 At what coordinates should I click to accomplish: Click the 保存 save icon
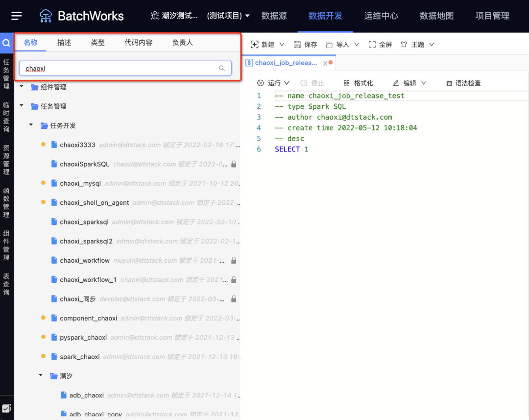point(297,45)
